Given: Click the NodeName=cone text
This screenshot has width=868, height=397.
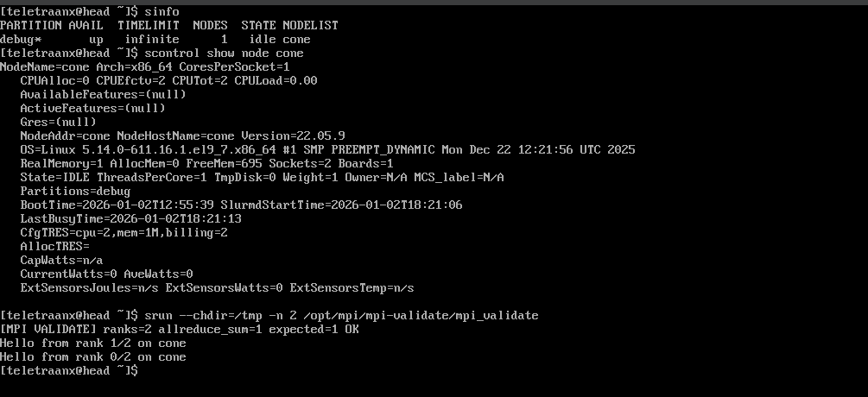Looking at the screenshot, I should point(45,66).
